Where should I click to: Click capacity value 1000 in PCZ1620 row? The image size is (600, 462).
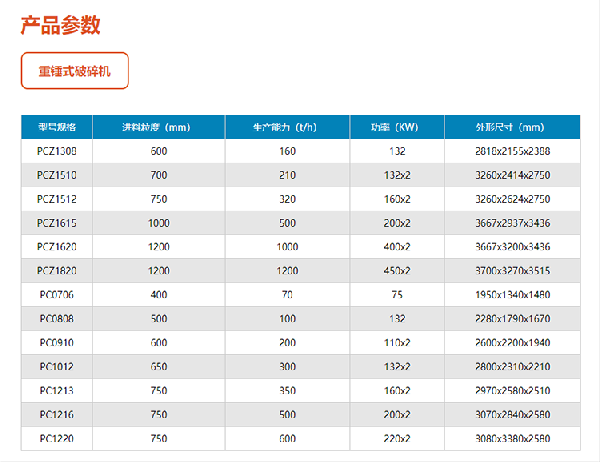coord(287,247)
